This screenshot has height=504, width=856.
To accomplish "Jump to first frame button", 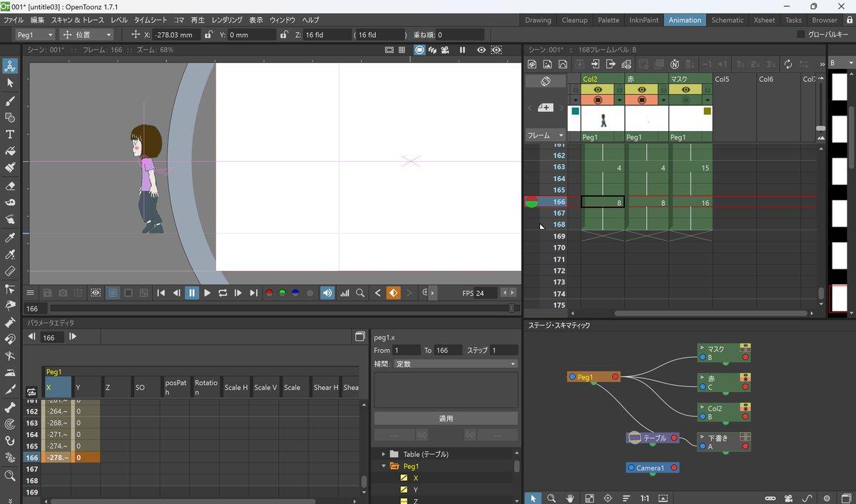I will coord(161,293).
